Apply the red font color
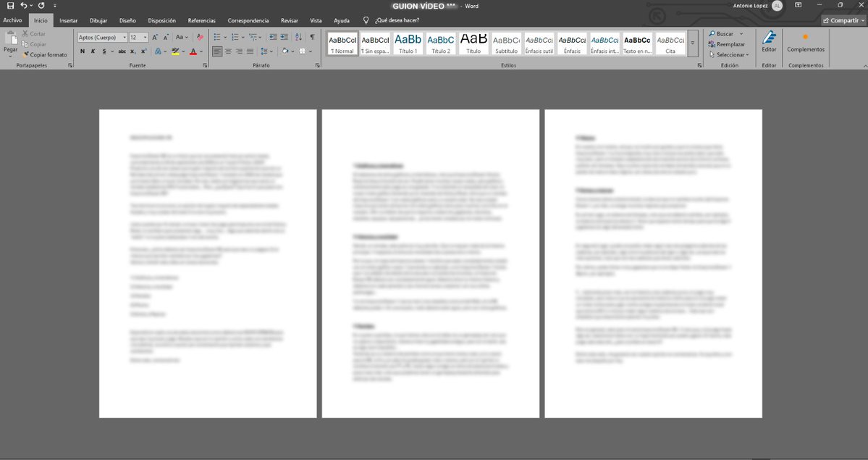This screenshot has width=868, height=460. (x=193, y=51)
